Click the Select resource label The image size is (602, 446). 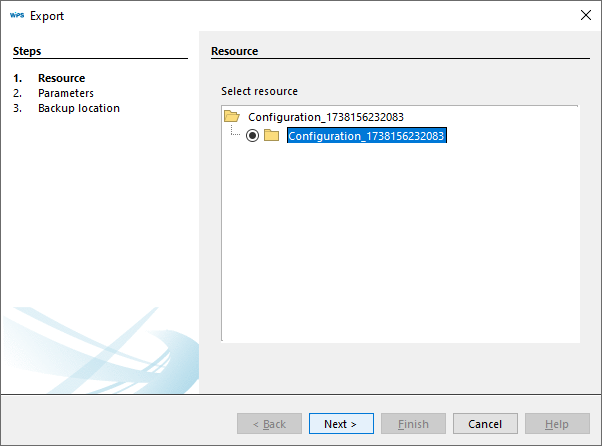coord(259,91)
